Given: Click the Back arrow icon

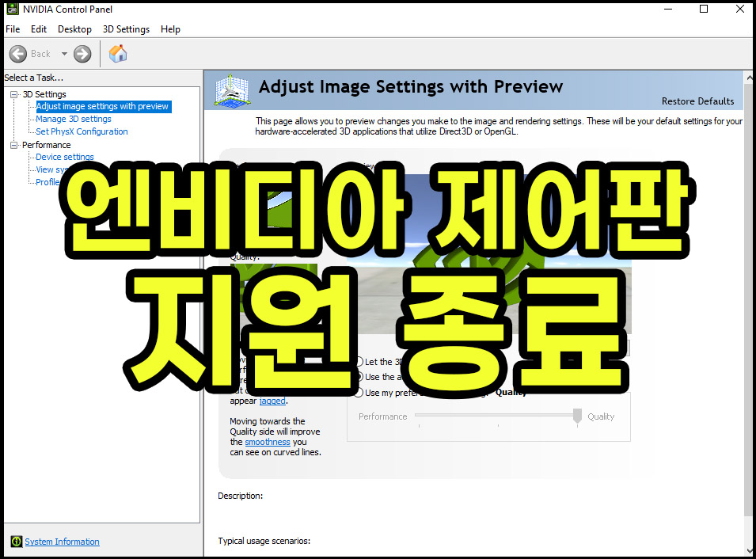Looking at the screenshot, I should pos(18,54).
